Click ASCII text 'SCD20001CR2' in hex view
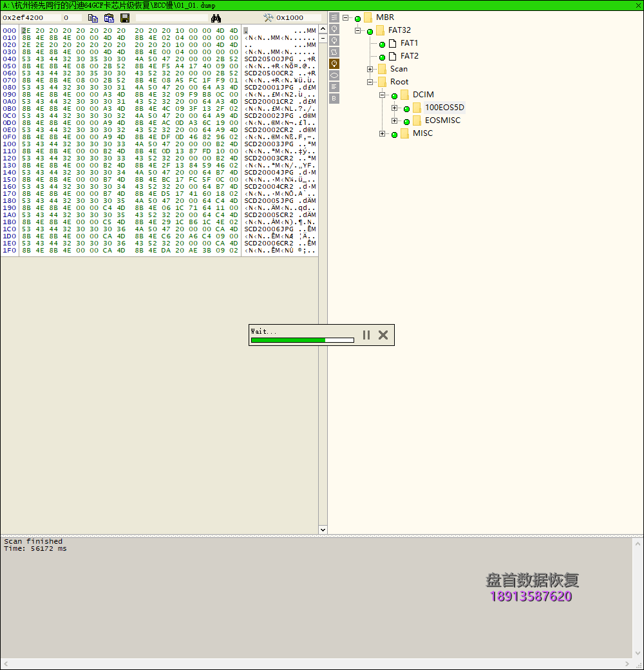Viewport: 644px width, 670px height. tap(269, 101)
